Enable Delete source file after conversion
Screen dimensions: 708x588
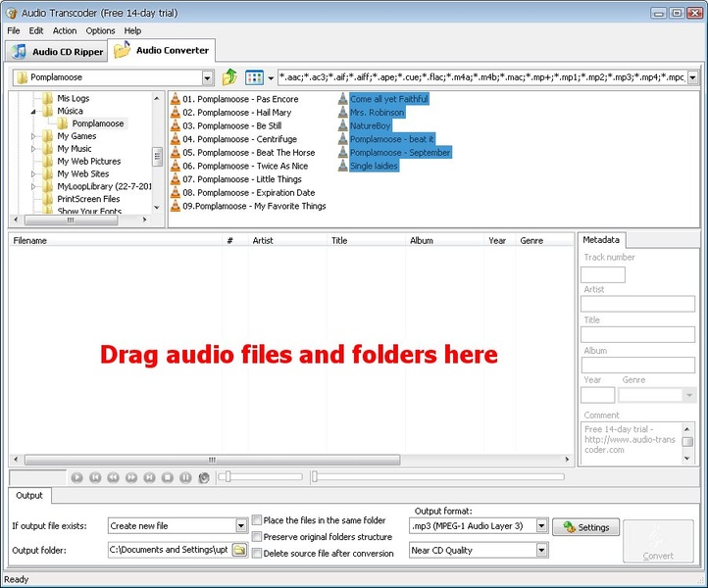tap(257, 553)
